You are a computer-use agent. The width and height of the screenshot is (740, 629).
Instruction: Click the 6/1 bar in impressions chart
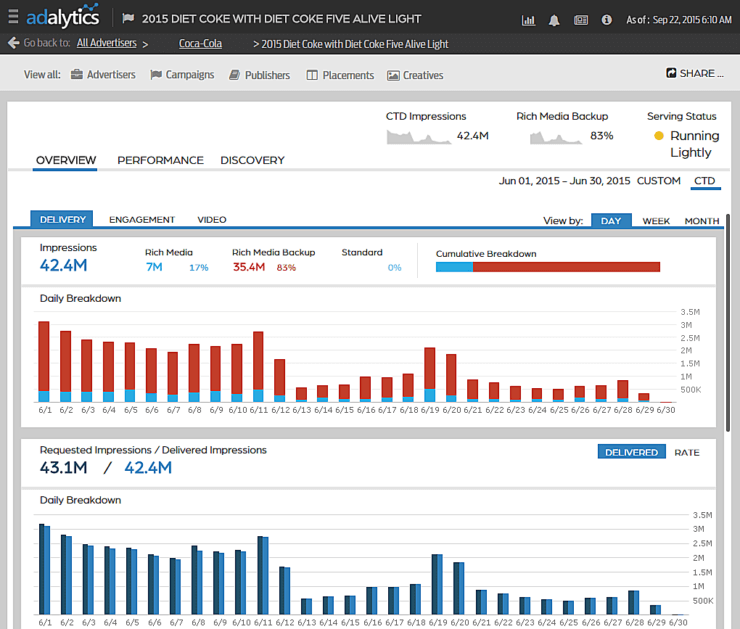tap(44, 361)
